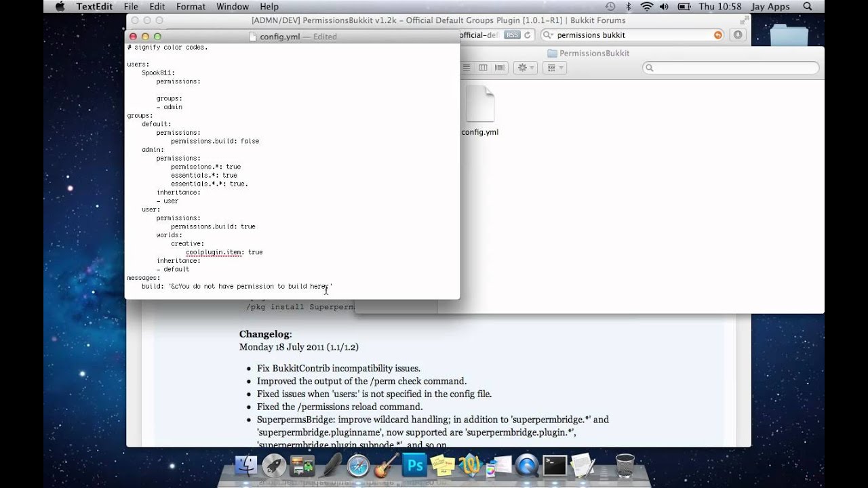
Task: Open Safari search engine dropdown magnifier
Action: pos(549,35)
